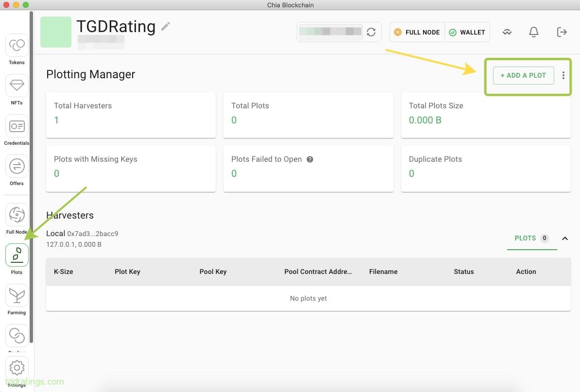Open the Farming sidebar icon

[17, 295]
